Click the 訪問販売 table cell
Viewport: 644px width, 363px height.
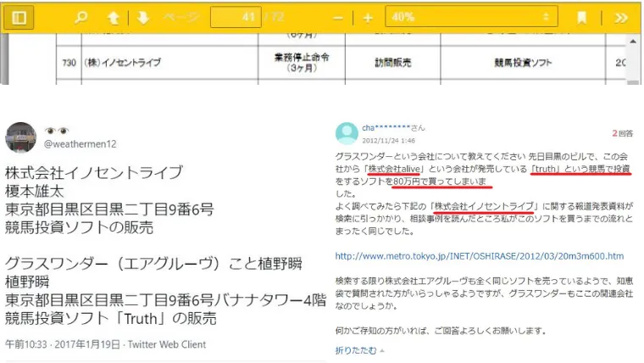(392, 63)
